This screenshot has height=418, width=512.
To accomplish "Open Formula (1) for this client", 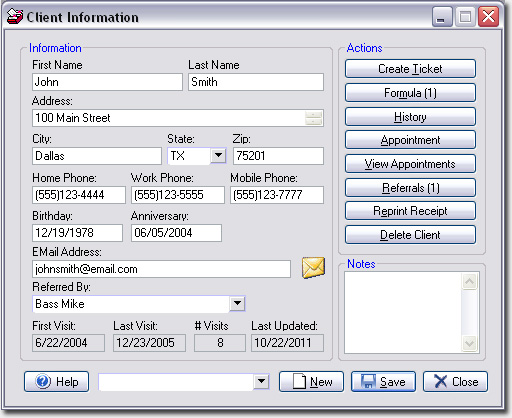I will (410, 93).
